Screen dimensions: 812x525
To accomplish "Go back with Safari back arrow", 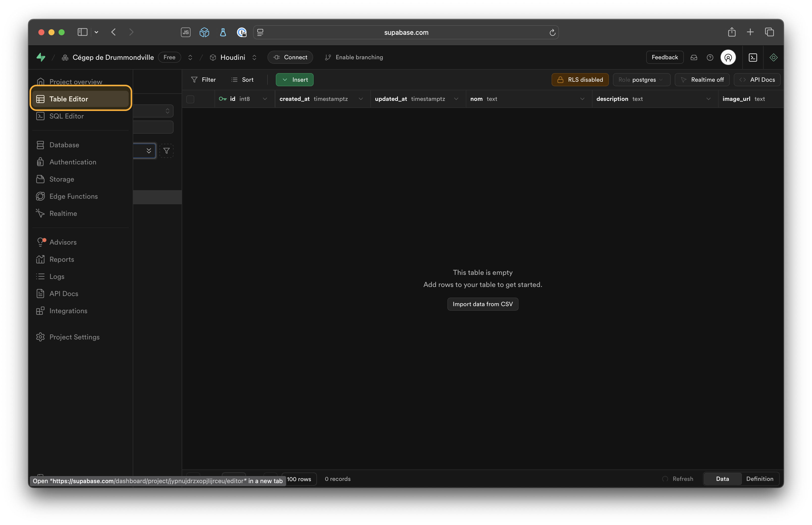I will coord(114,32).
